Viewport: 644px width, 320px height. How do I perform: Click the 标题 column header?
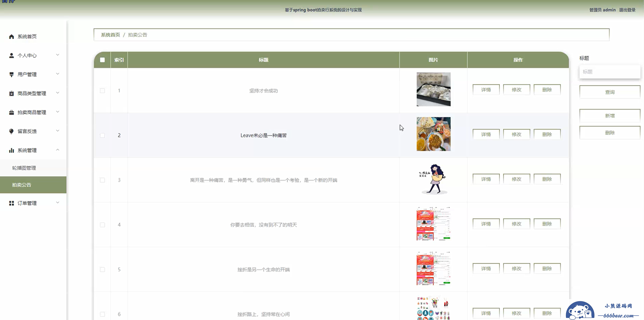(264, 60)
